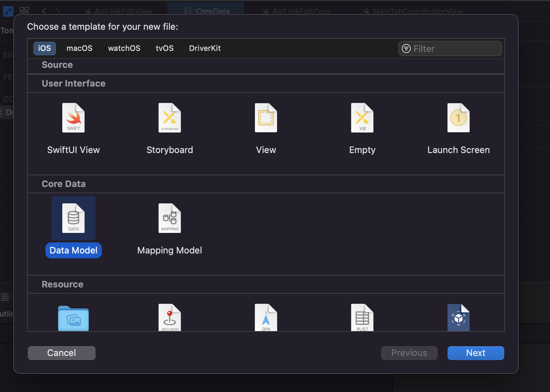This screenshot has height=392, width=550.
Task: Choose the PLIST file template icon
Action: pos(362,318)
